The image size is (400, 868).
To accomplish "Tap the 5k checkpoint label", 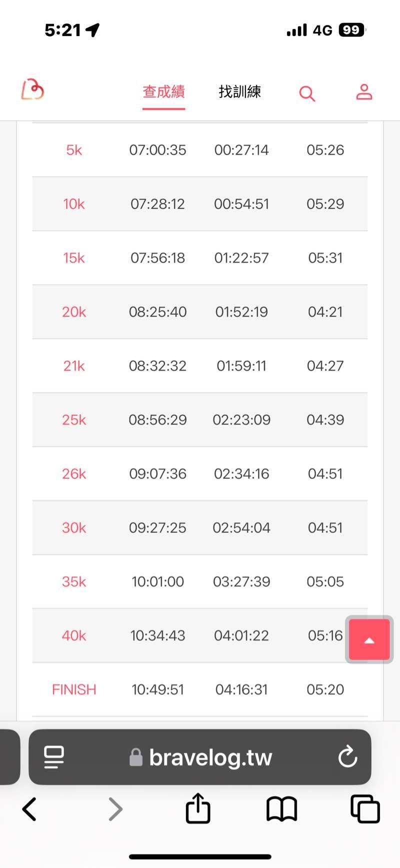I will [74, 150].
